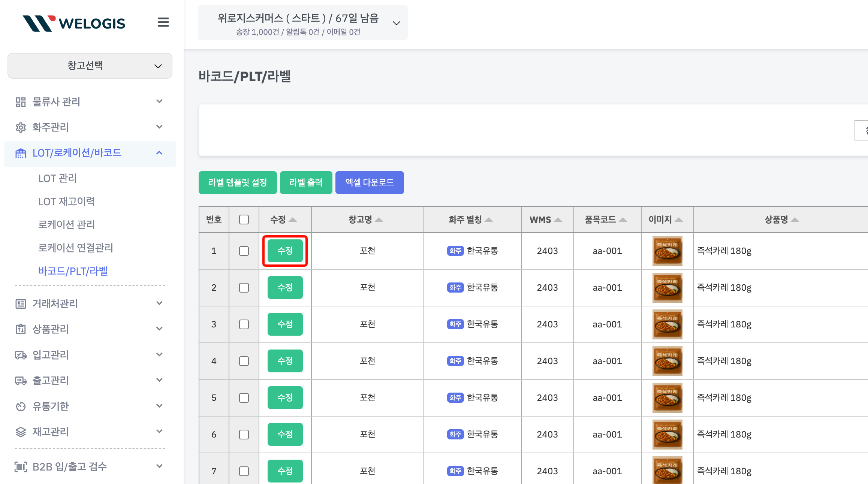The width and height of the screenshot is (868, 484).
Task: Click the 라벨 템플릿 설정 button
Action: click(x=238, y=182)
